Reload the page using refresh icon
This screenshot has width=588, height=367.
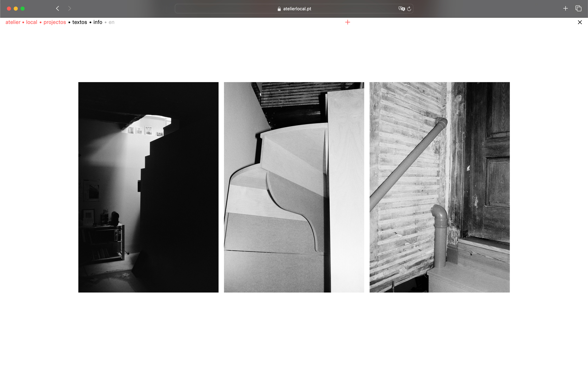(x=409, y=9)
